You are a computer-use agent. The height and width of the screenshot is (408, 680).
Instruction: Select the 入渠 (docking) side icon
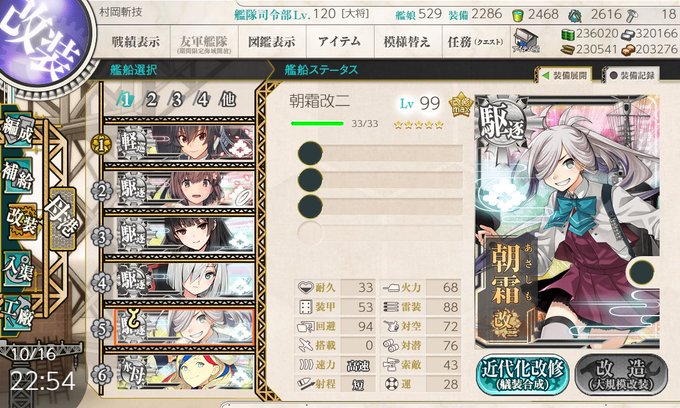point(18,269)
